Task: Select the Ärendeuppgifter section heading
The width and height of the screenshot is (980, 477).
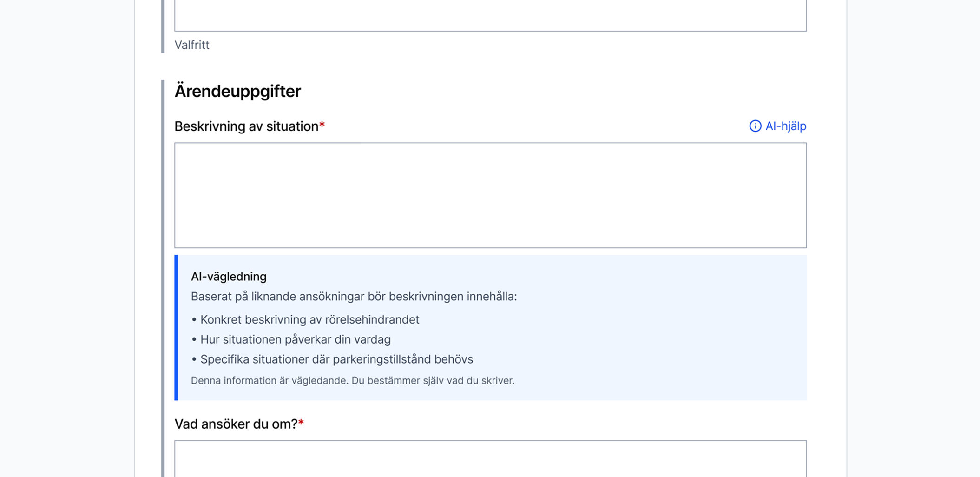Action: point(237,91)
